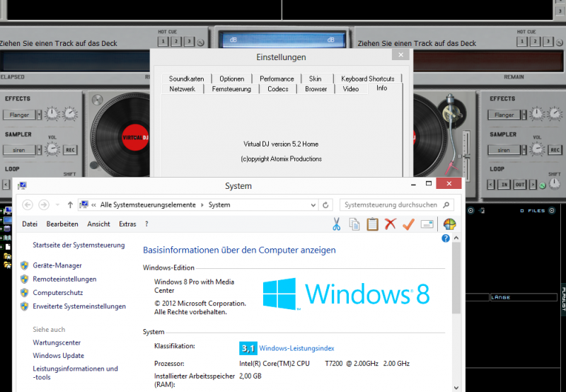Click the left deck sampler VOL knob

pos(52,149)
